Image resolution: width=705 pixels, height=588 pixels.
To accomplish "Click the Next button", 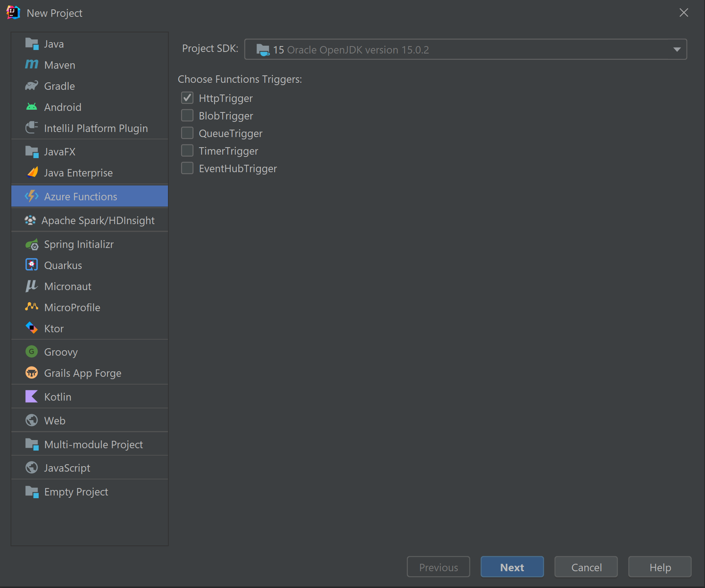I will click(512, 567).
